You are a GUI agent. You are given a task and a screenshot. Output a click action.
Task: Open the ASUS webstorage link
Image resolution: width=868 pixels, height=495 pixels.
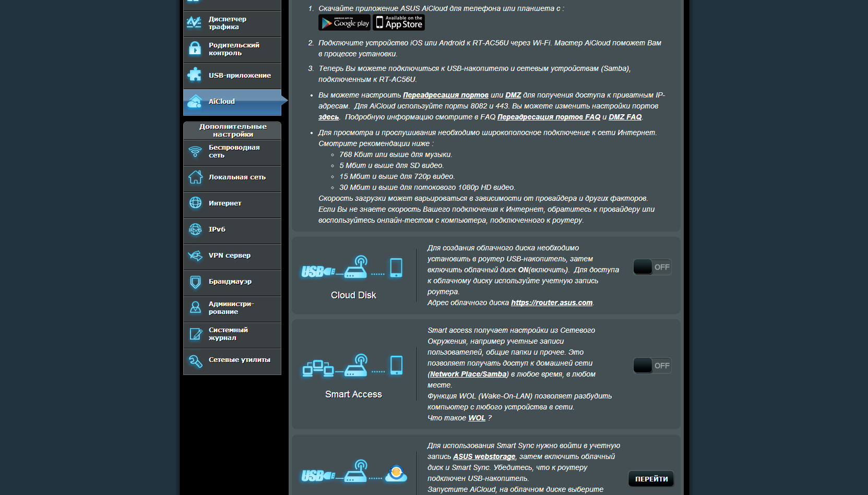484,456
